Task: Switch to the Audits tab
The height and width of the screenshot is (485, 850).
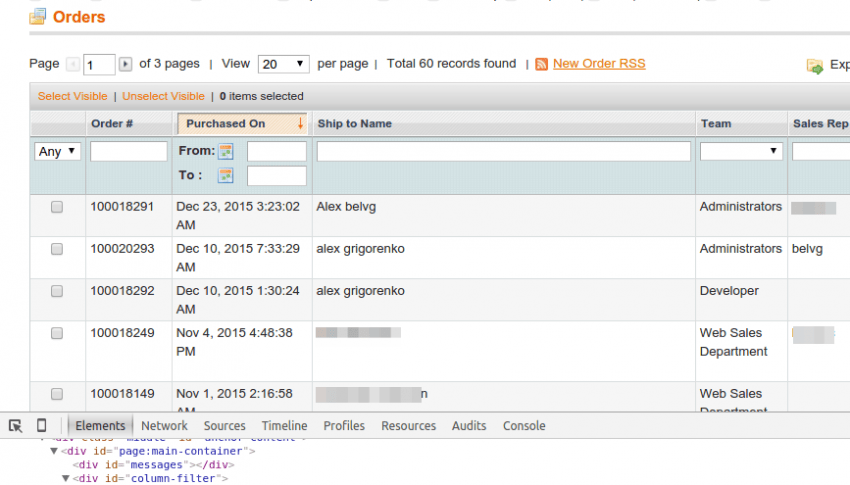Action: [469, 426]
